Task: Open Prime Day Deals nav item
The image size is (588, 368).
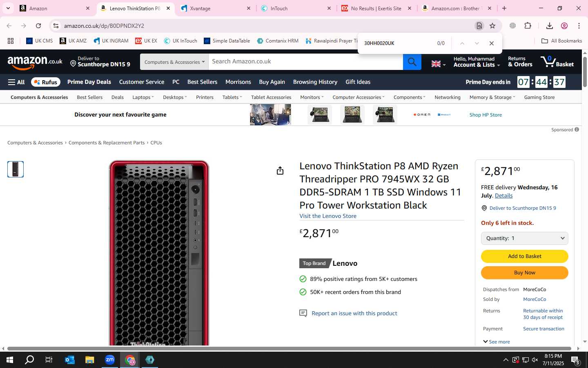Action: pos(89,82)
